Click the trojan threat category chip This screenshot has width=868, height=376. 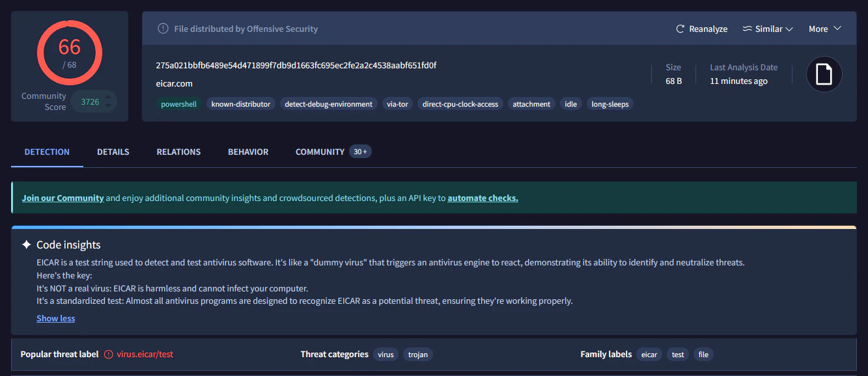tap(418, 355)
